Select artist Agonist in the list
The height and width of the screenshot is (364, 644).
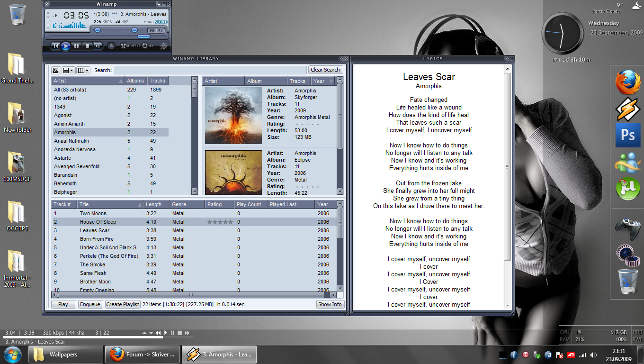pyautogui.click(x=110, y=115)
